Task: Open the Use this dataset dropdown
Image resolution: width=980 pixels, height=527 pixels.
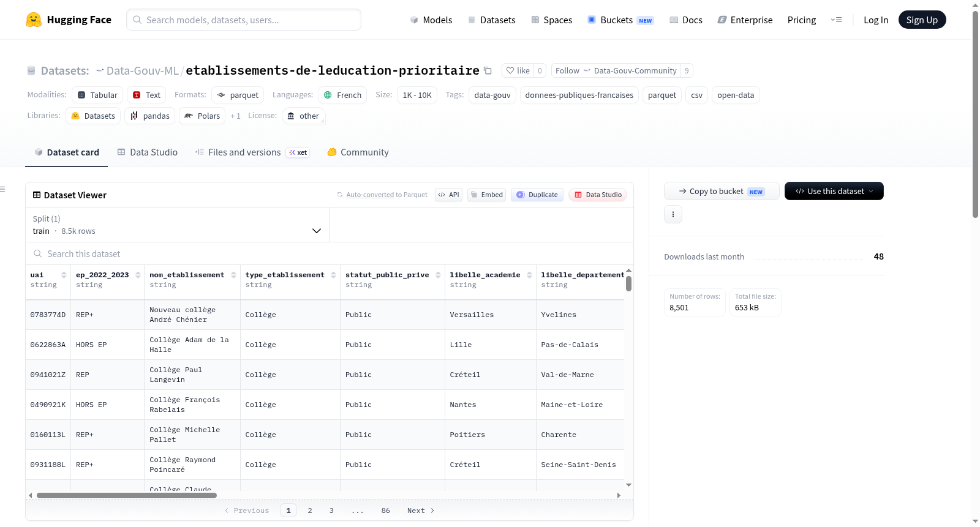Action: (834, 191)
